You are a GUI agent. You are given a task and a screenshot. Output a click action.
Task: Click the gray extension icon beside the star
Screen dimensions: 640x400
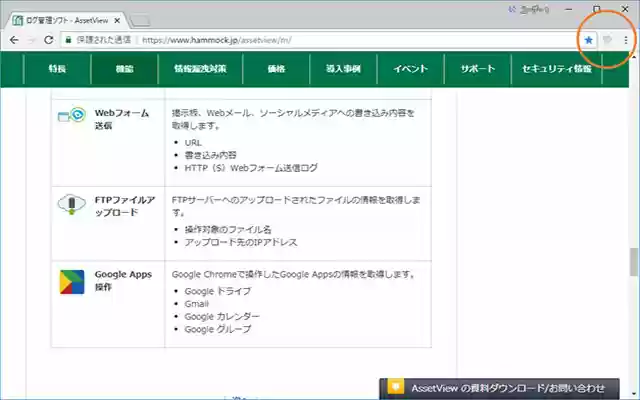607,40
